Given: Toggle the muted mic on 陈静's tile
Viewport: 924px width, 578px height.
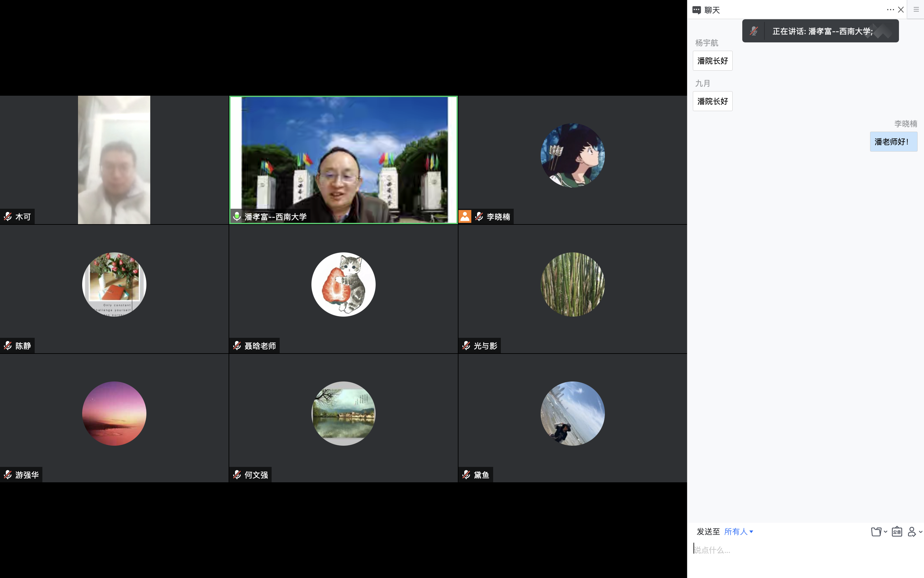Looking at the screenshot, I should pyautogui.click(x=8, y=346).
